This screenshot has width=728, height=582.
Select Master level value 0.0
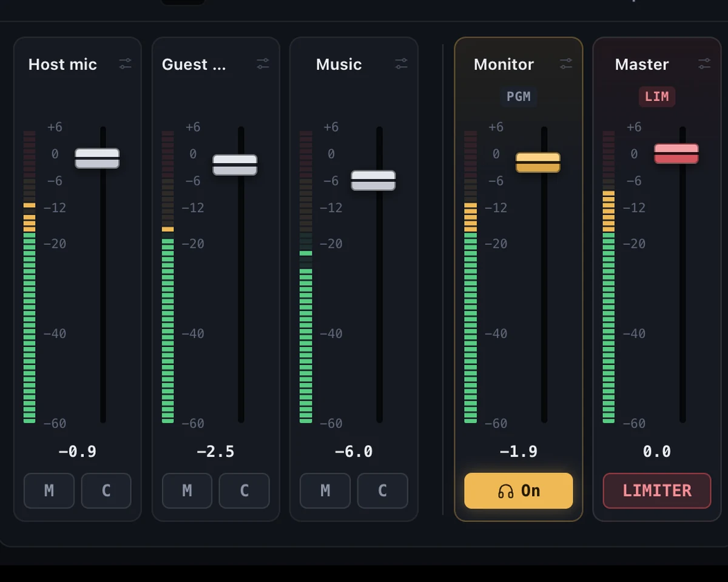point(657,452)
